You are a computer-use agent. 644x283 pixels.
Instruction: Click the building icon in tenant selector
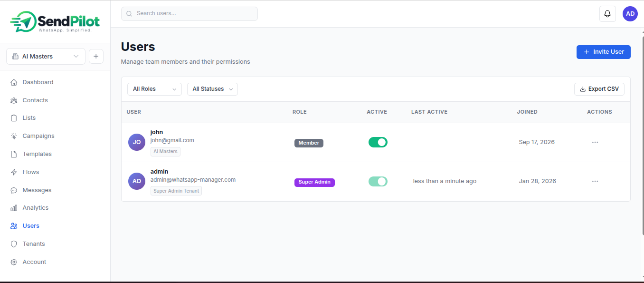point(15,56)
